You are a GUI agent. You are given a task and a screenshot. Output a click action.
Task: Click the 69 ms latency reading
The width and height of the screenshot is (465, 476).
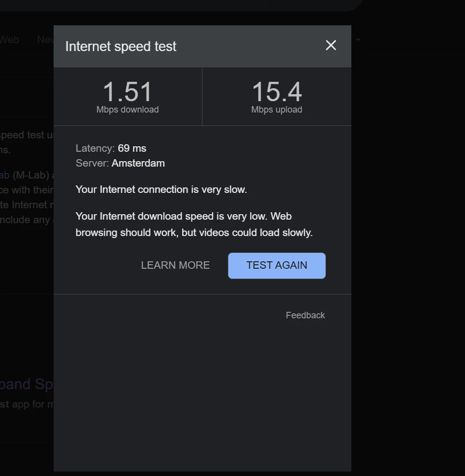coord(132,148)
